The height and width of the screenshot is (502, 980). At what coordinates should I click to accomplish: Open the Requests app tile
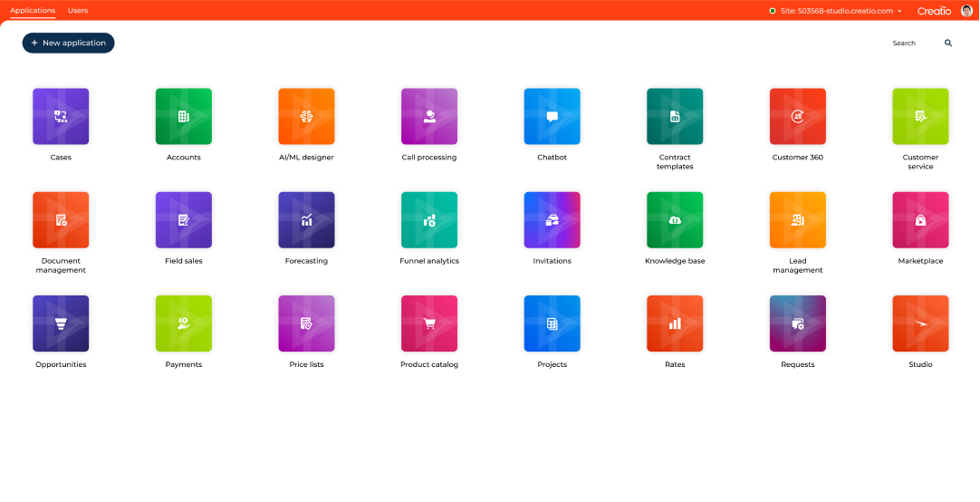pyautogui.click(x=797, y=323)
